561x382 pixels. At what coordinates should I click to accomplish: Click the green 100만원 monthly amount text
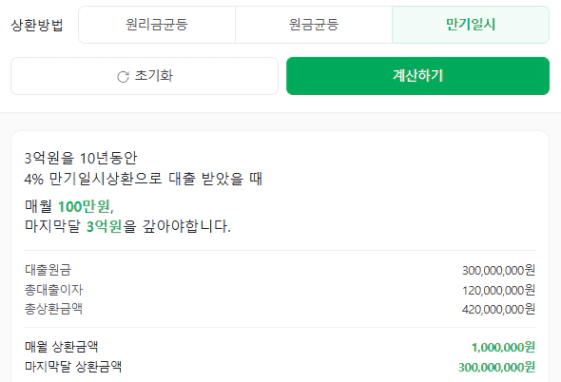pyautogui.click(x=84, y=206)
